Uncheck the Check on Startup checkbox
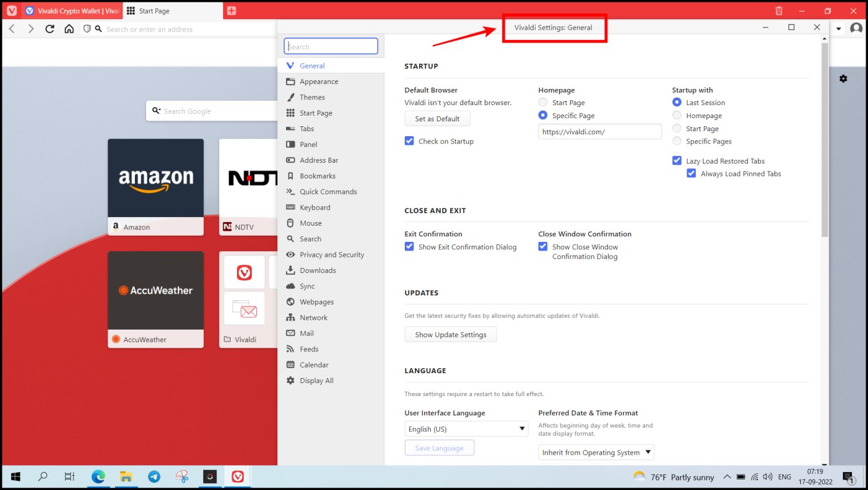The height and width of the screenshot is (490, 868). click(409, 141)
